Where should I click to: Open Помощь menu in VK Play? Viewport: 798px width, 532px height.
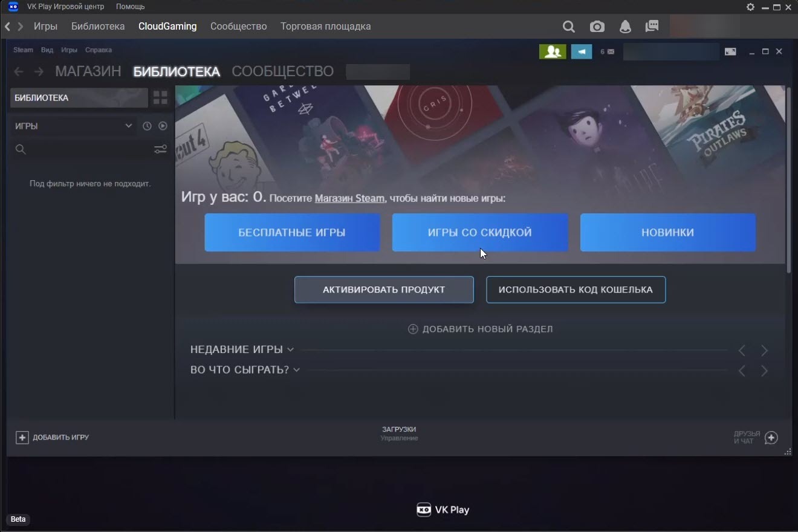click(x=130, y=7)
